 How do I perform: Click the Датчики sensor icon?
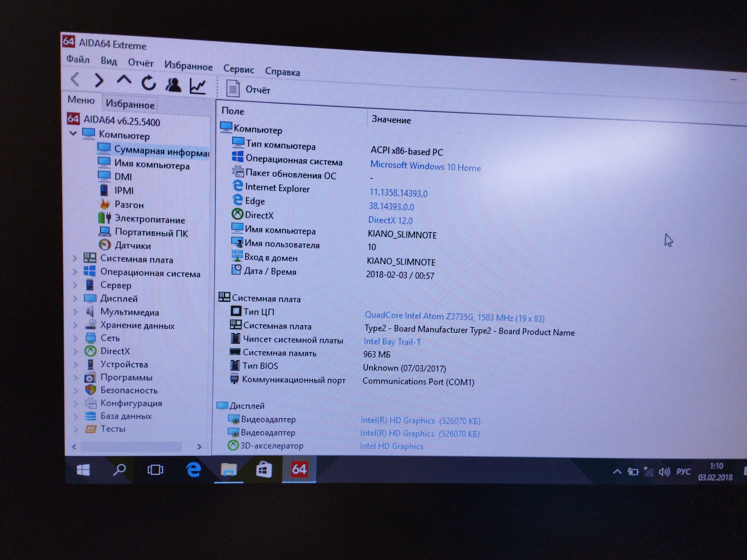(x=105, y=245)
